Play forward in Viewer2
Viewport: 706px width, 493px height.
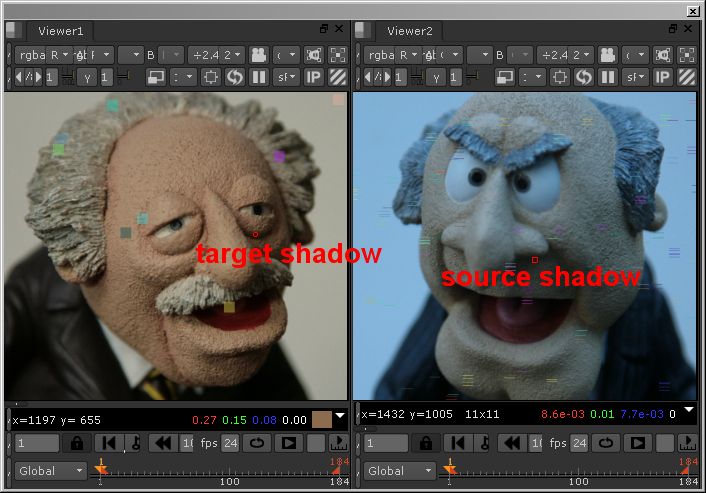[637, 443]
